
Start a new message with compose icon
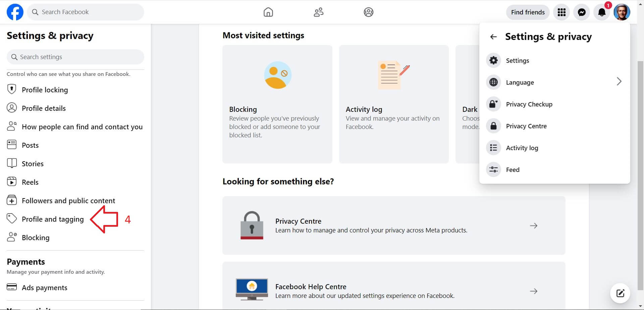(x=620, y=293)
